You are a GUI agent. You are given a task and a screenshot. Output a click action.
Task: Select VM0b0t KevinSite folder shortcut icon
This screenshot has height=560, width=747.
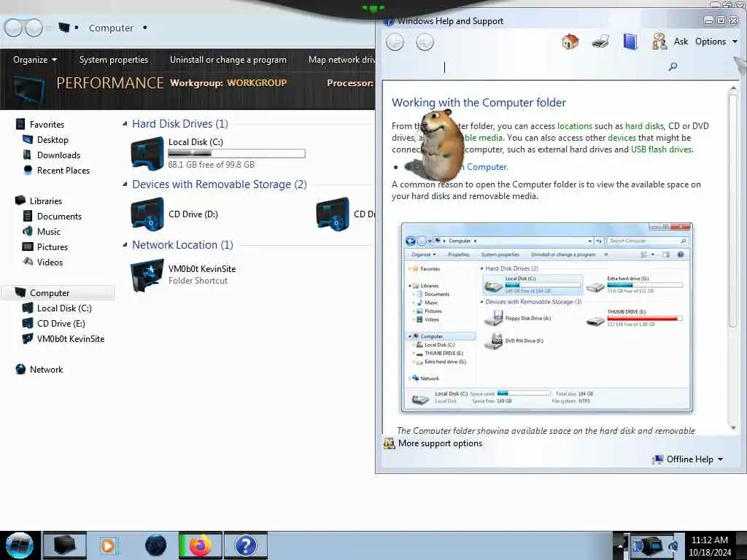click(147, 275)
